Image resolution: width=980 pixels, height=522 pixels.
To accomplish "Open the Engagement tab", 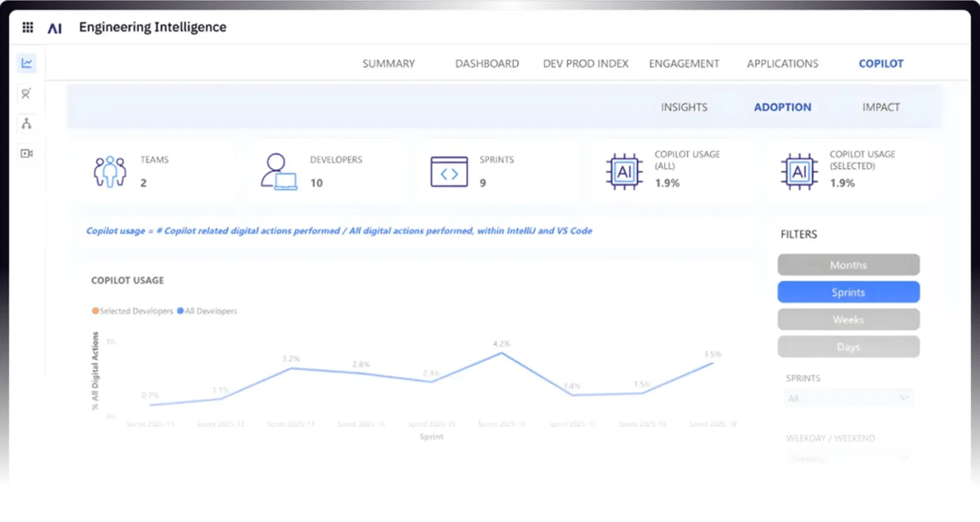I will (683, 64).
